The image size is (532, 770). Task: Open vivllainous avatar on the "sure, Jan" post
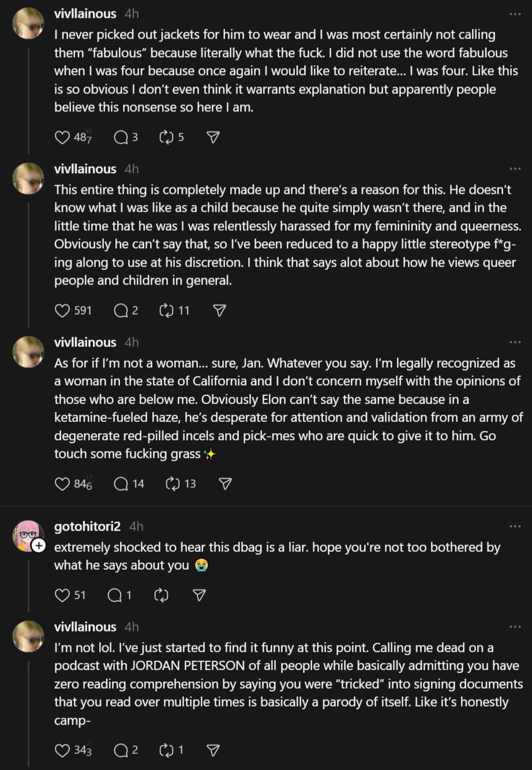coord(28,352)
